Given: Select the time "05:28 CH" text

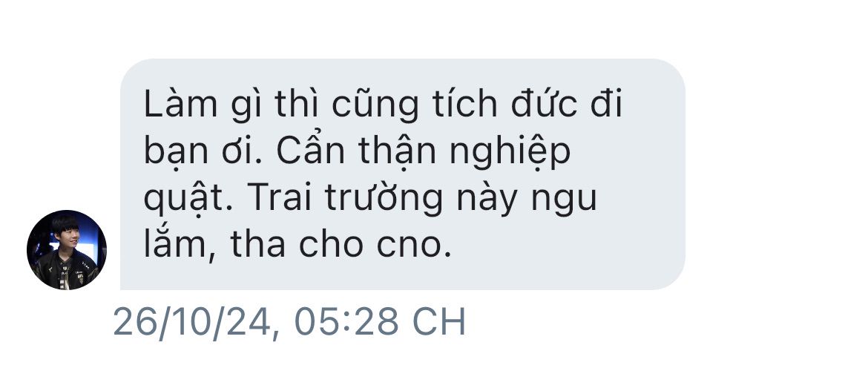Looking at the screenshot, I should point(380,321).
